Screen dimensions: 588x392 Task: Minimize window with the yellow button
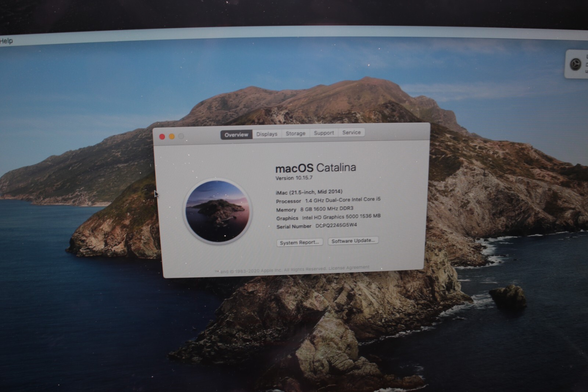coord(172,136)
